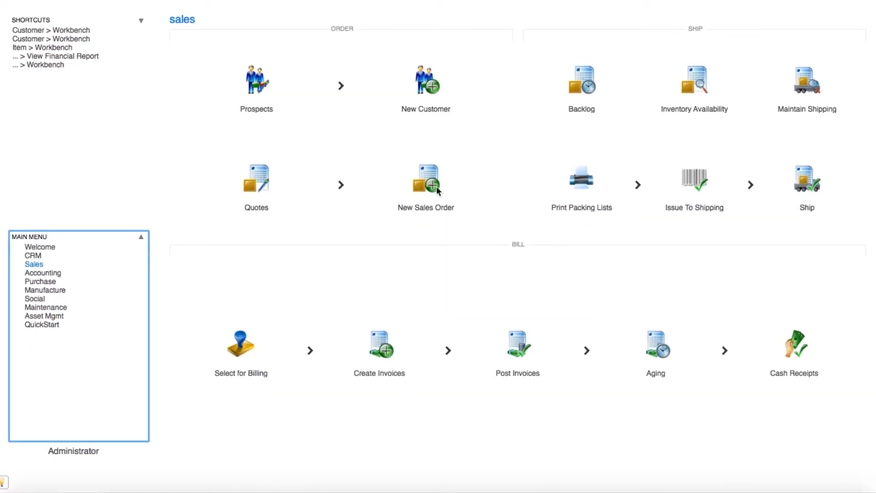
Task: Open the View Financial Report shortcut
Action: pos(61,56)
